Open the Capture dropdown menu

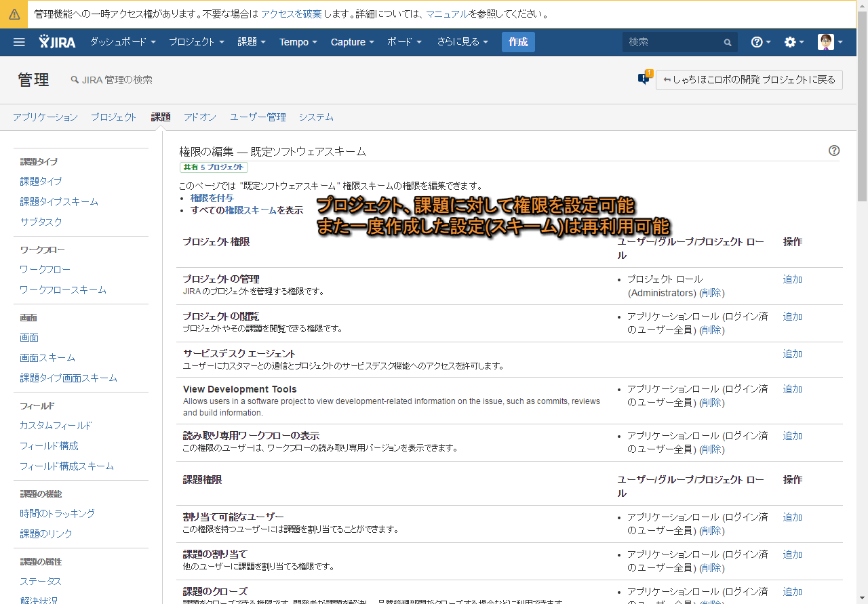coord(353,42)
